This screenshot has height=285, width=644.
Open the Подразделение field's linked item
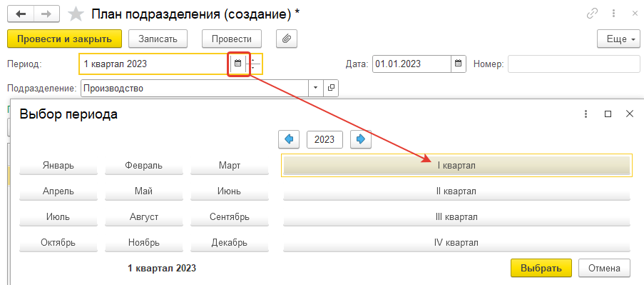pyautogui.click(x=331, y=88)
